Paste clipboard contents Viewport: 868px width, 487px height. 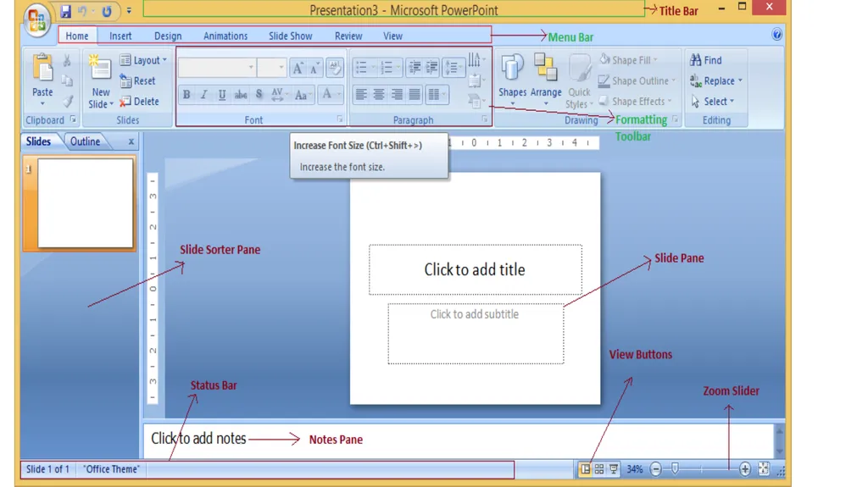42,80
